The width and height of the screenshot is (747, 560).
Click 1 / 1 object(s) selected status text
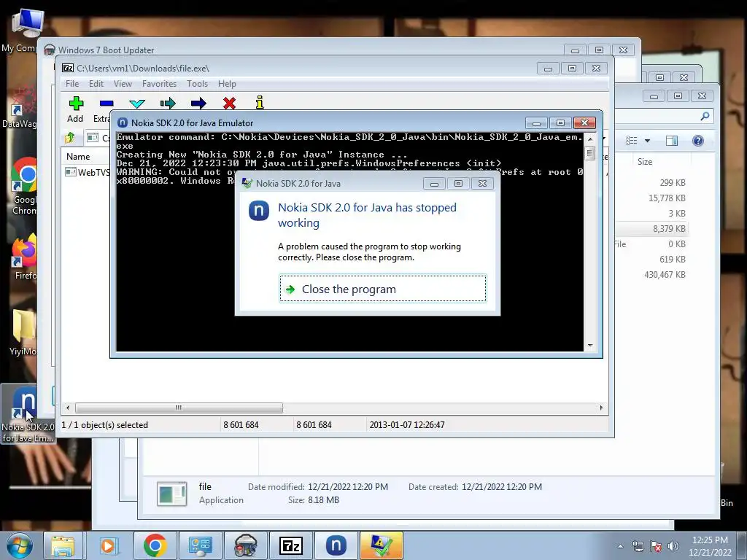pos(105,425)
